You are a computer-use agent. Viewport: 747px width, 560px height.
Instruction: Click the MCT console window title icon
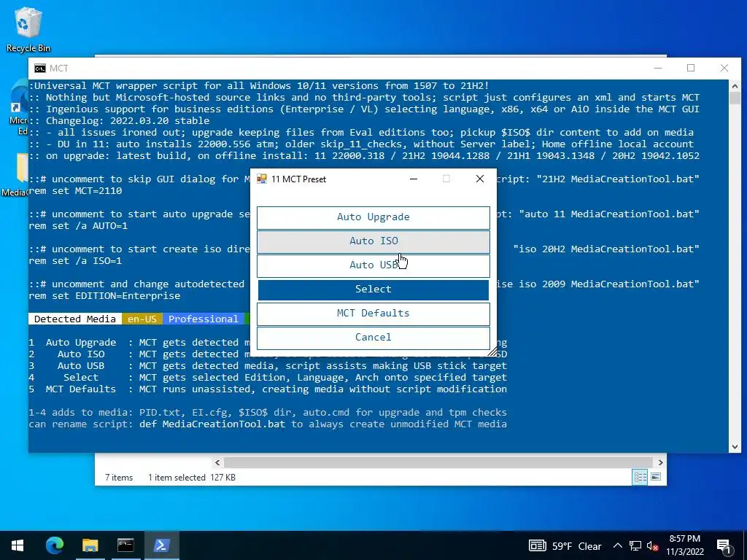pos(40,68)
